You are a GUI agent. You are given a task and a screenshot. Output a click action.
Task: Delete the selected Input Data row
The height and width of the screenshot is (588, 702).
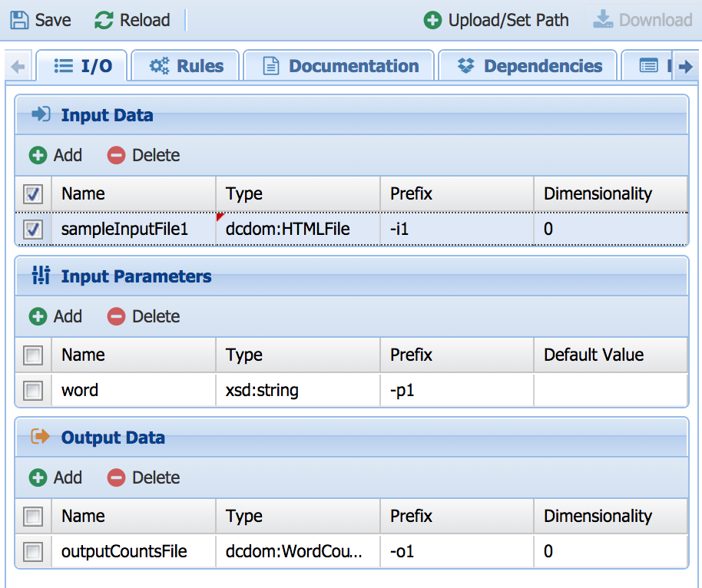[144, 155]
